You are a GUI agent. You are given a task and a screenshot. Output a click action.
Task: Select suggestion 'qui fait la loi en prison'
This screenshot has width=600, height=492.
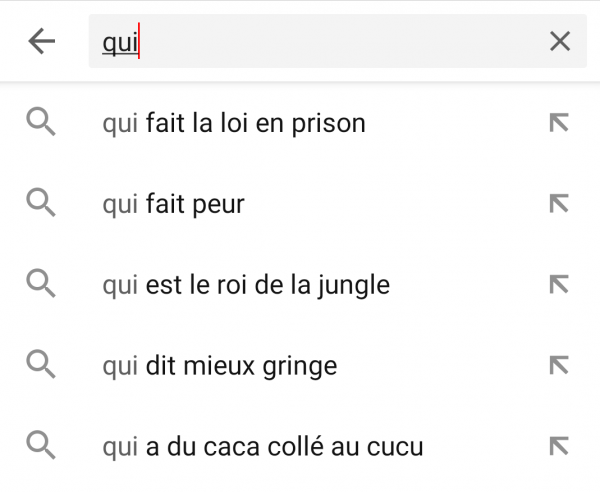tap(300, 123)
